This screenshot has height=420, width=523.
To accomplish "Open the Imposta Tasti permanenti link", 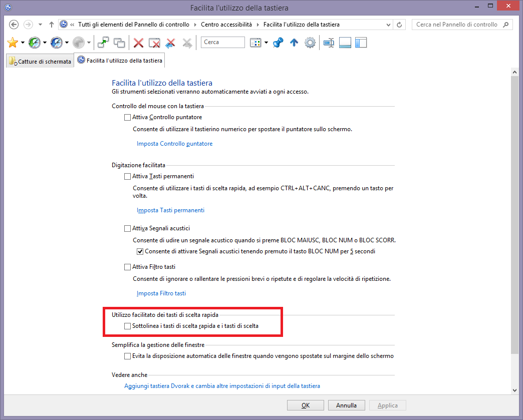I will pyautogui.click(x=170, y=210).
